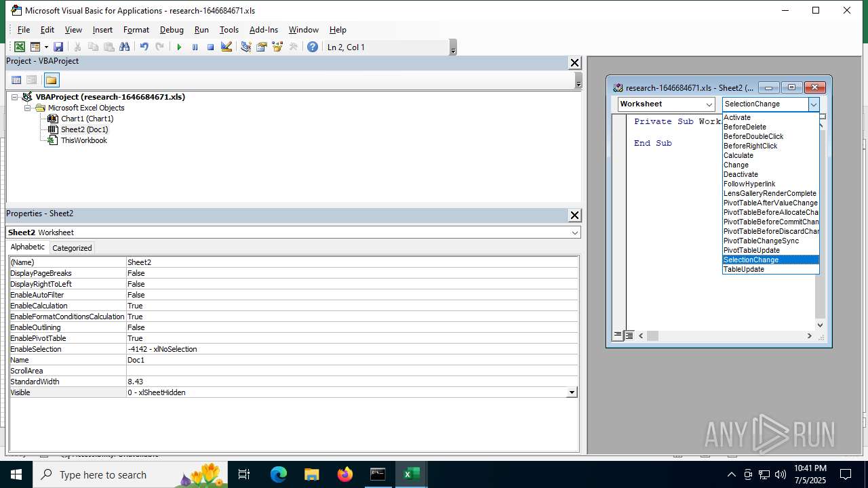Image resolution: width=868 pixels, height=488 pixels.
Task: Click the ScrollArea property value field
Action: [352, 371]
